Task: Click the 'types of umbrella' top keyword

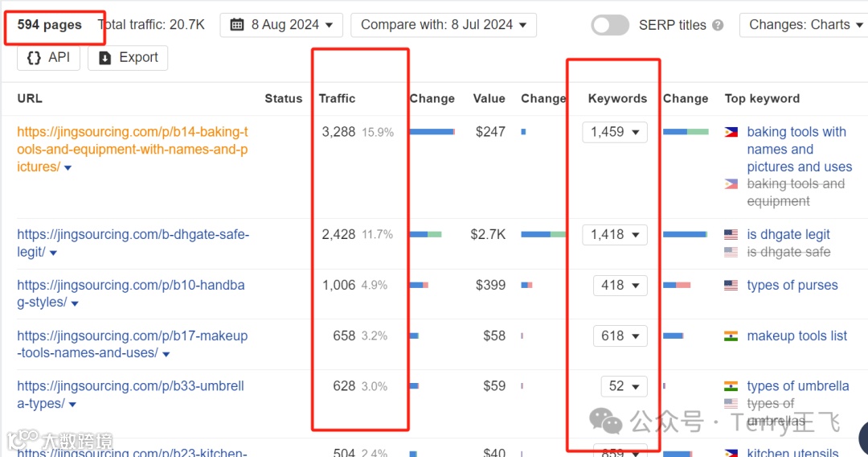Action: tap(798, 386)
